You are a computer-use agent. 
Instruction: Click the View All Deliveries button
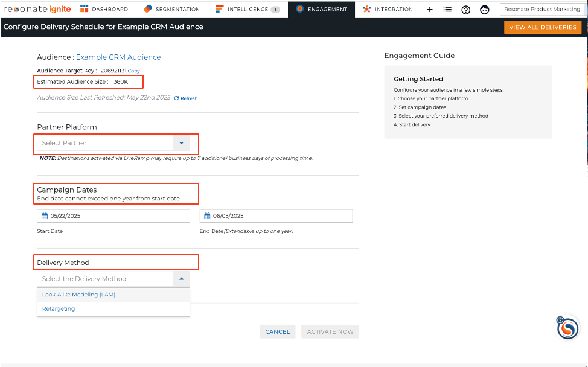tap(543, 27)
